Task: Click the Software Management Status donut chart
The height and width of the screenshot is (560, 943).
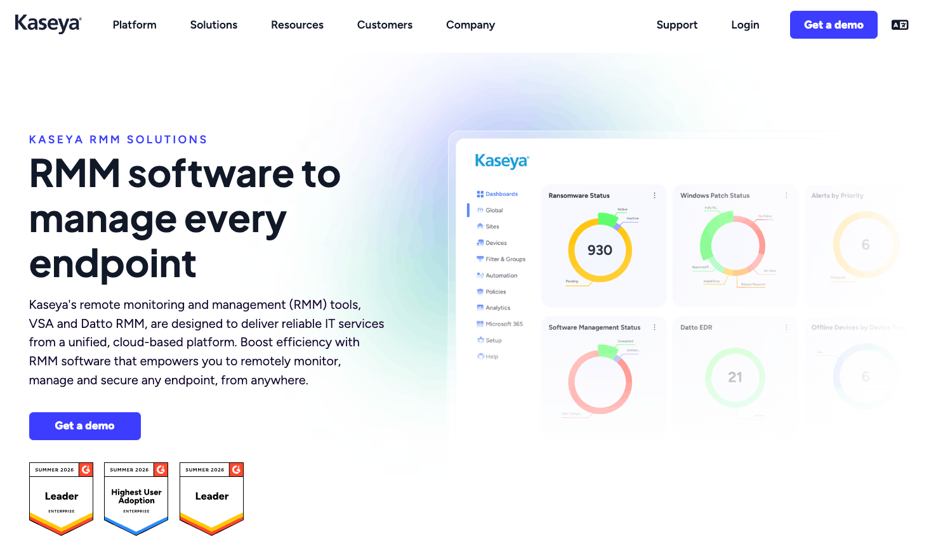Action: point(600,381)
